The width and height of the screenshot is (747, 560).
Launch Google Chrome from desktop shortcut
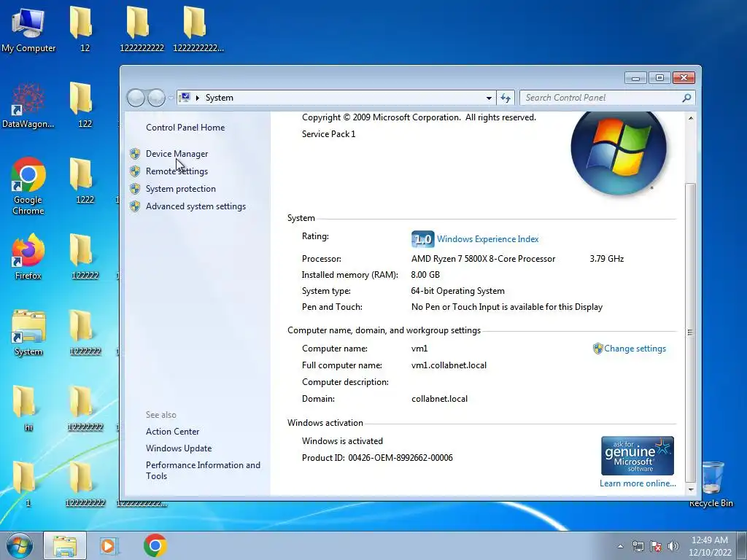pos(28,186)
